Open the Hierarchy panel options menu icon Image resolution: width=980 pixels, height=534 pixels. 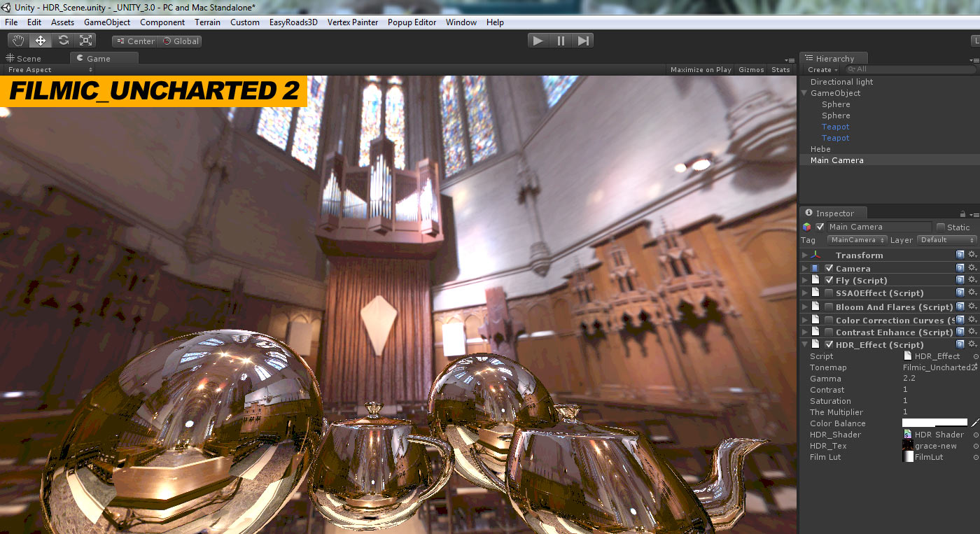tap(974, 59)
